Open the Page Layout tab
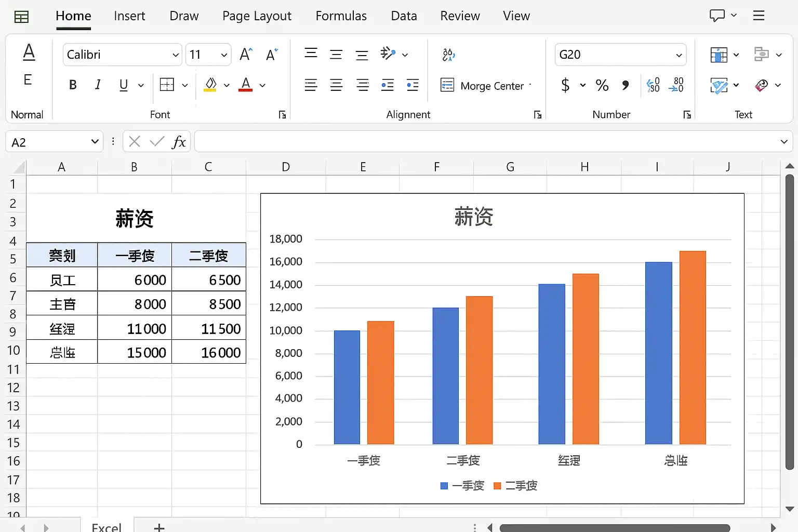The height and width of the screenshot is (532, 798). coord(257,16)
